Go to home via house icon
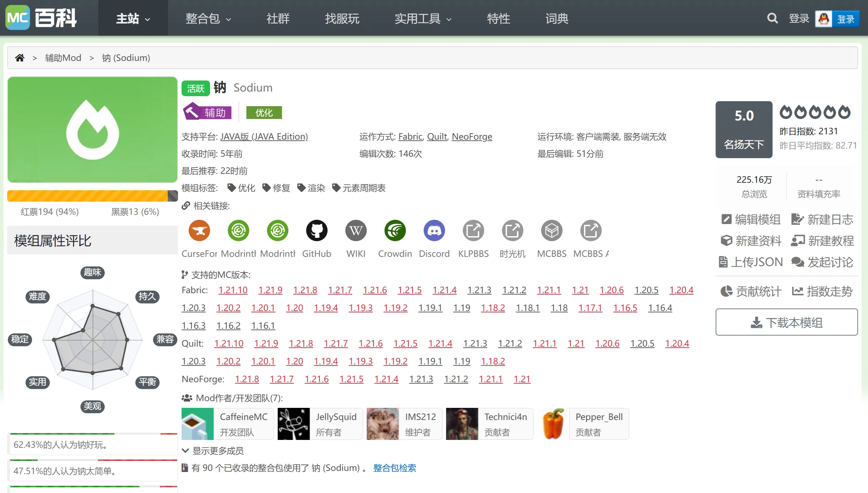Viewport: 868px width, 493px height. 20,58
